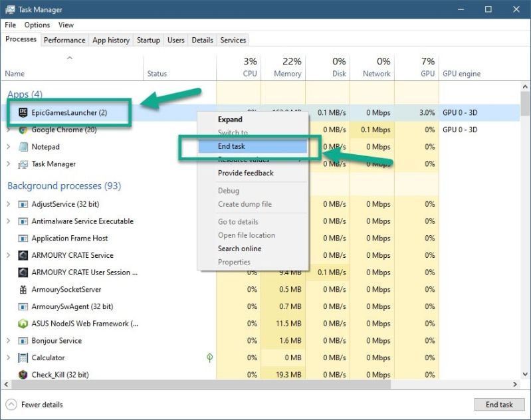Click the '19.3 MB' memory value for Check_Kill
Image resolution: width=531 pixels, height=420 pixels.
pyautogui.click(x=288, y=375)
